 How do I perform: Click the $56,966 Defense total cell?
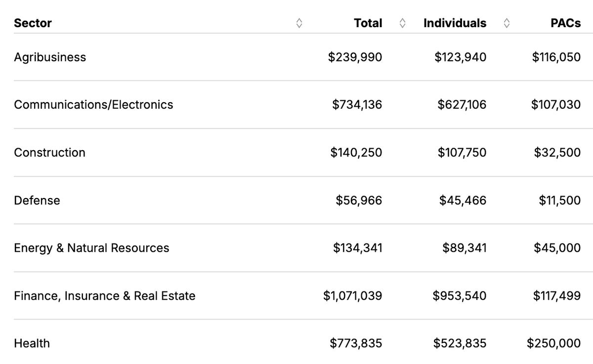coord(359,201)
